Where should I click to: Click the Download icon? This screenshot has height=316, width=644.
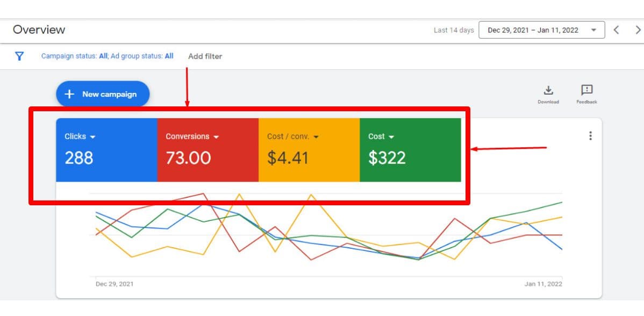pyautogui.click(x=548, y=90)
